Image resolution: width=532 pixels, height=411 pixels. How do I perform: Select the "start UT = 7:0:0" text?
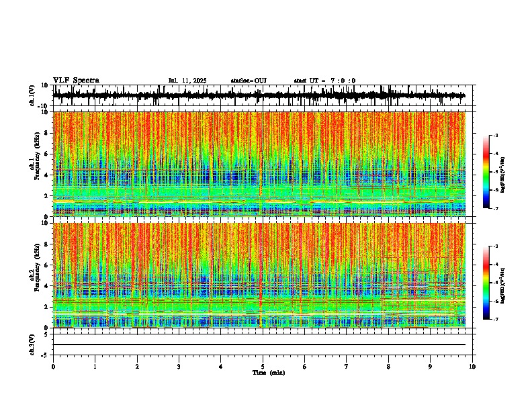pyautogui.click(x=324, y=81)
